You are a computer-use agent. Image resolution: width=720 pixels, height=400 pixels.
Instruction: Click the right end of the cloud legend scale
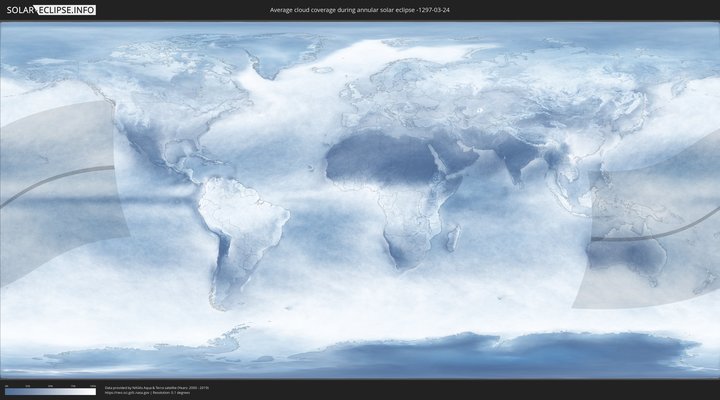(94, 391)
